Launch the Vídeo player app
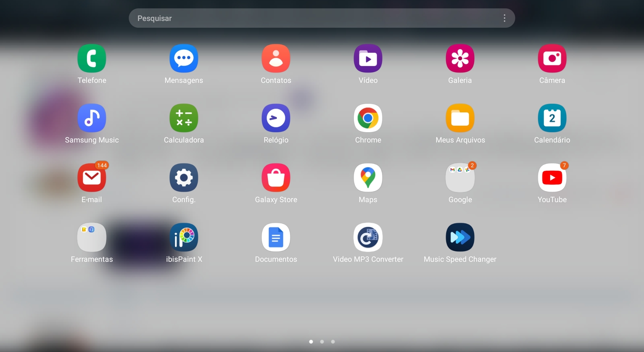Image resolution: width=644 pixels, height=352 pixels. (x=368, y=58)
